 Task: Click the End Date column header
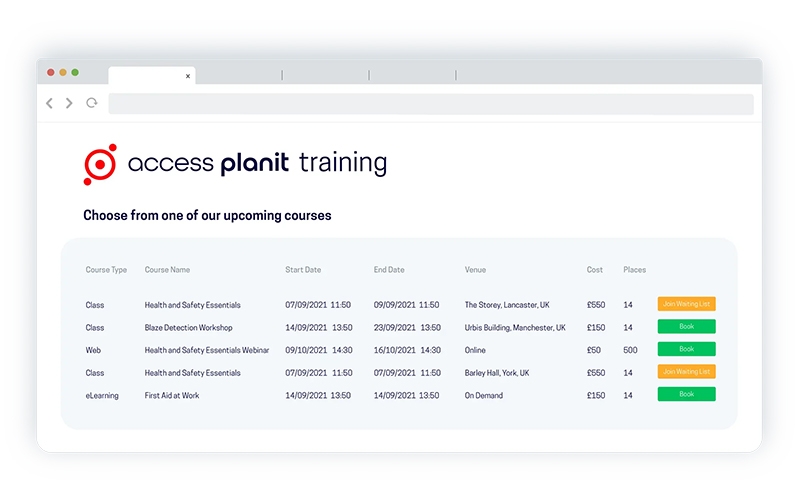(x=389, y=270)
